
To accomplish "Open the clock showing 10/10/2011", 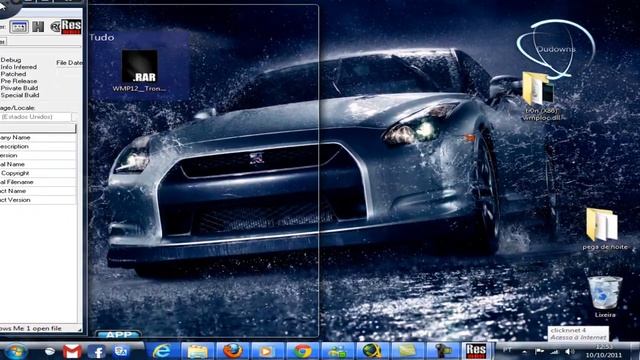I will (x=603, y=351).
